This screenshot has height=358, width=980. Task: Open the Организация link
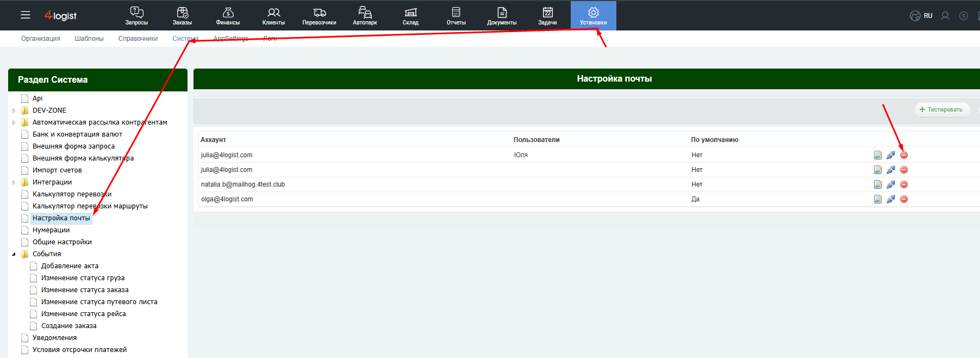coord(41,39)
